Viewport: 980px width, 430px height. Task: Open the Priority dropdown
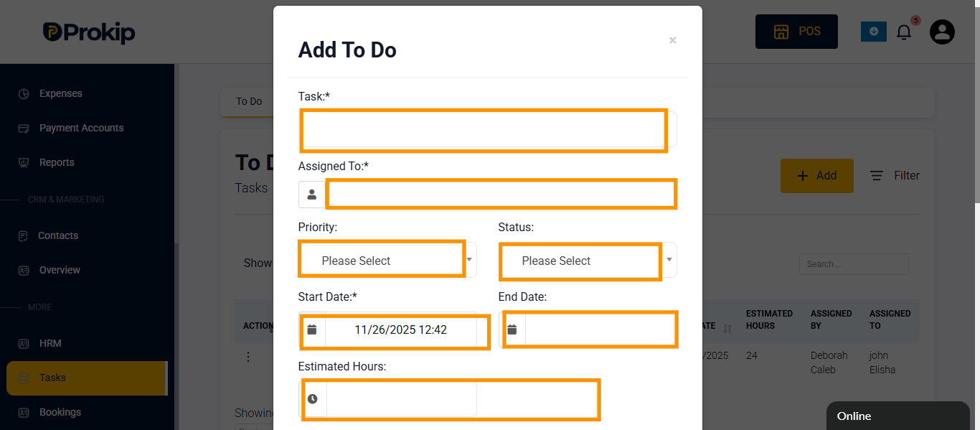click(387, 260)
